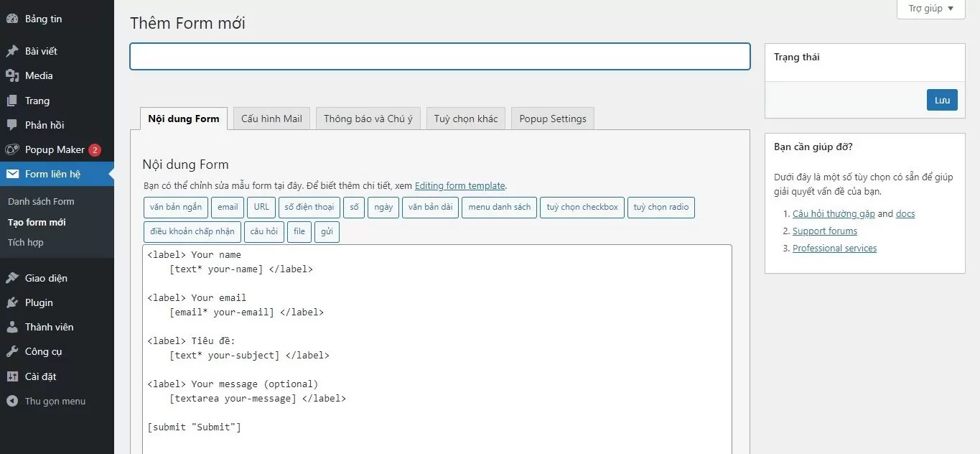Insert a file upload tag
This screenshot has height=454, width=980.
click(299, 231)
